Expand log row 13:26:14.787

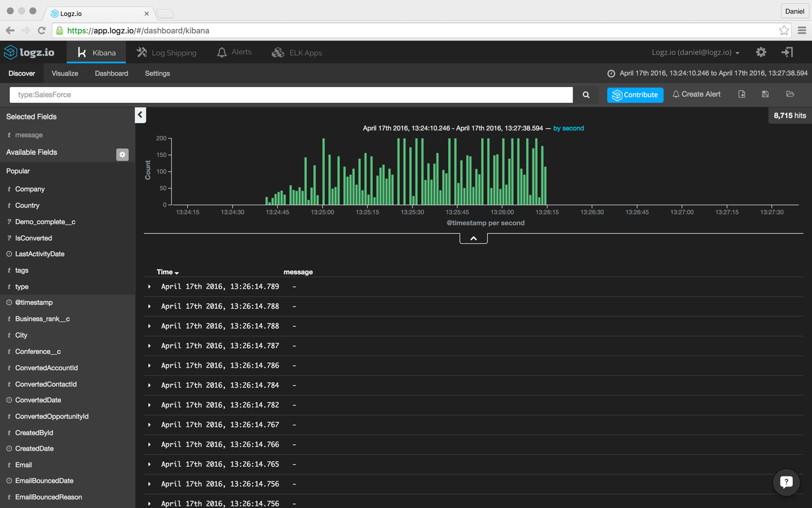click(x=149, y=346)
